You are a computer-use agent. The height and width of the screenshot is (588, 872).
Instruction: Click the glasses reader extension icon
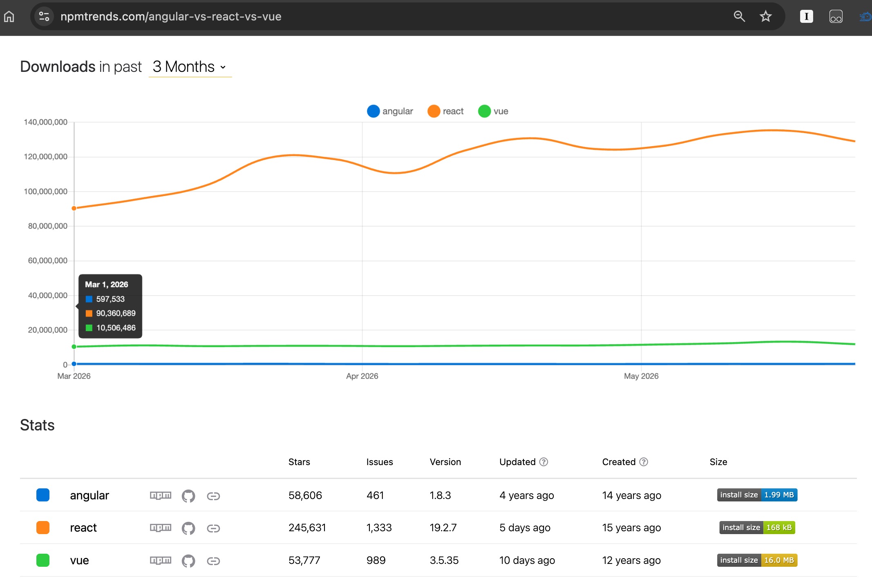coord(836,16)
